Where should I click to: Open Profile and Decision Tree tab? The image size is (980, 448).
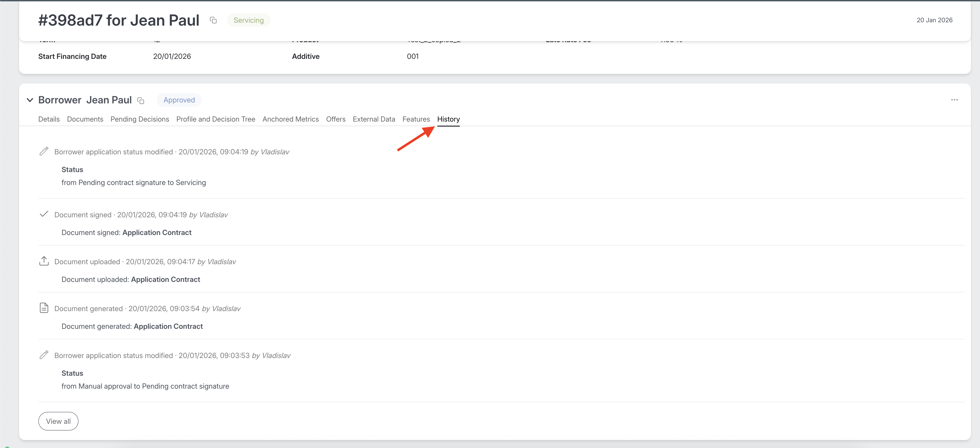[x=215, y=119]
